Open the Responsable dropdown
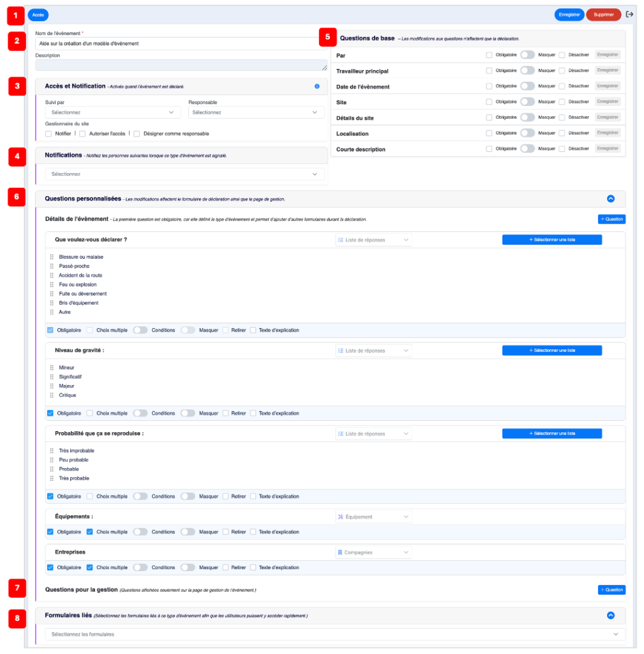The image size is (644, 654). coord(256,112)
